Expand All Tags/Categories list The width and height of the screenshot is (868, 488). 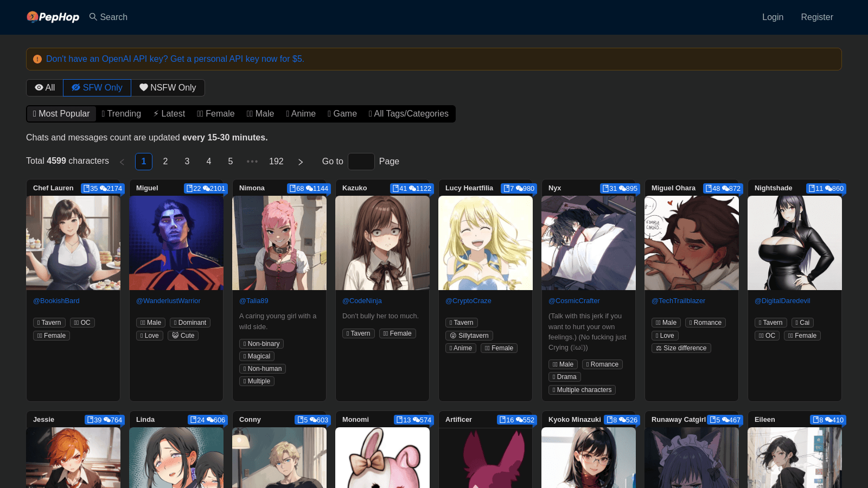(409, 114)
